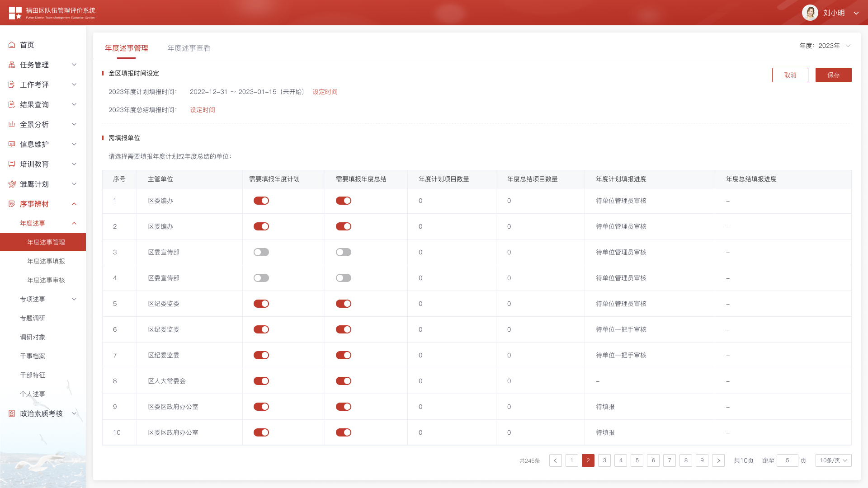Click the 培训教育 sidebar icon
Screen dimensions: 868x488
(x=12, y=164)
